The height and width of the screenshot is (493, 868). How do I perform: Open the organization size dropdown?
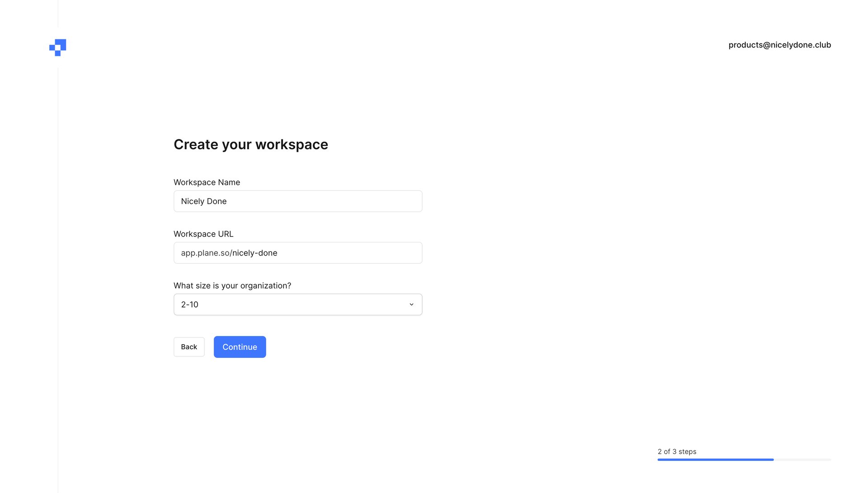click(x=297, y=304)
